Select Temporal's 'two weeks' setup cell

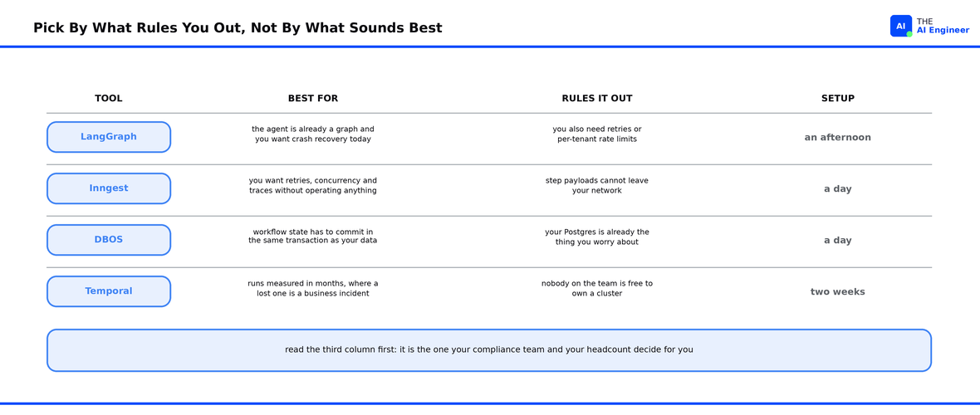tap(837, 292)
